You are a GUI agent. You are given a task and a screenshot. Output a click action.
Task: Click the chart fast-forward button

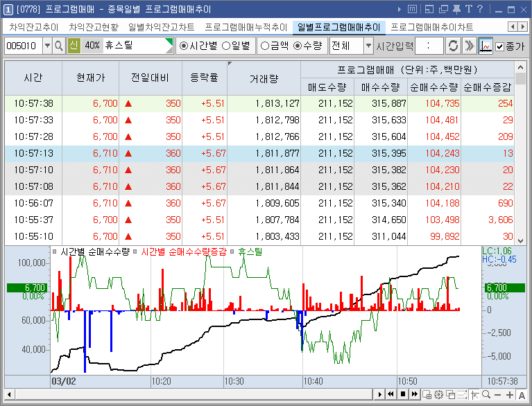click(415, 394)
